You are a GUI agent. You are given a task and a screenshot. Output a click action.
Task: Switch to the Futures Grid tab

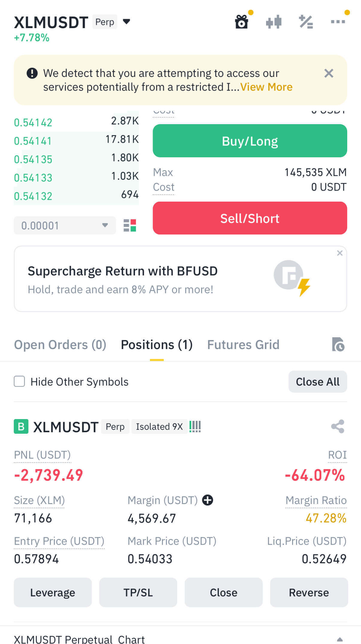tap(243, 345)
